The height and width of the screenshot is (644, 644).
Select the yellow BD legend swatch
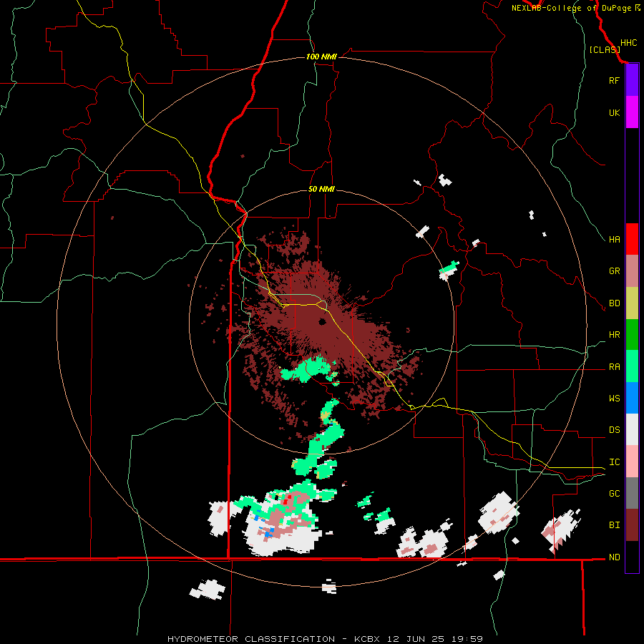(x=632, y=303)
